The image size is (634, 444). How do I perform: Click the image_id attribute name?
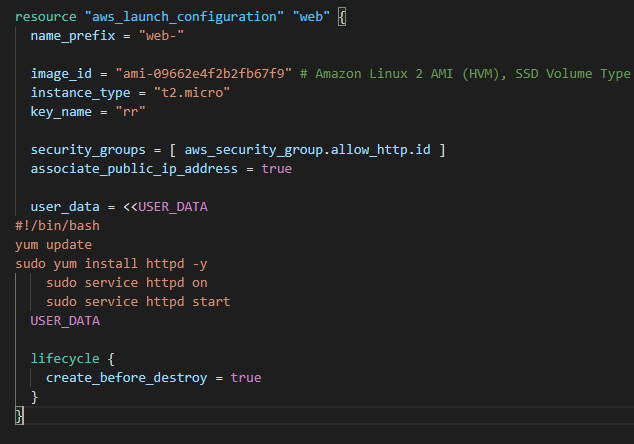coord(61,74)
